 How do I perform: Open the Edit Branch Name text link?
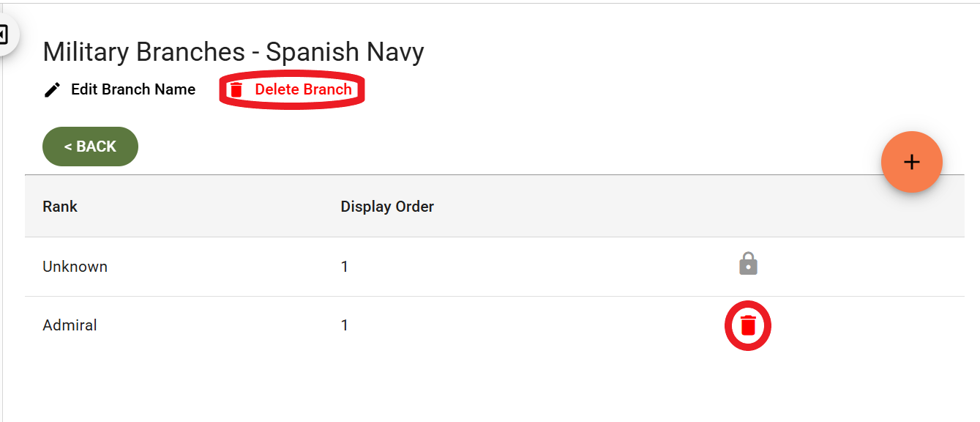pos(133,89)
